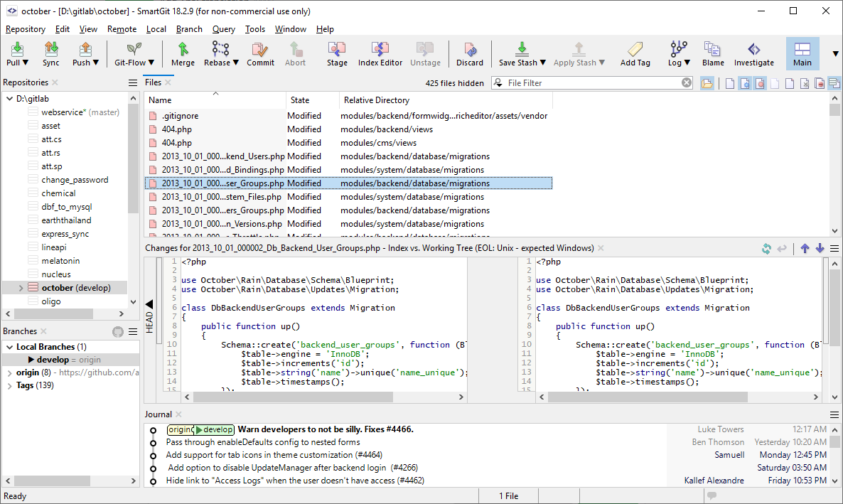Click the Add Tag icon
This screenshot has height=504, width=843.
click(635, 49)
